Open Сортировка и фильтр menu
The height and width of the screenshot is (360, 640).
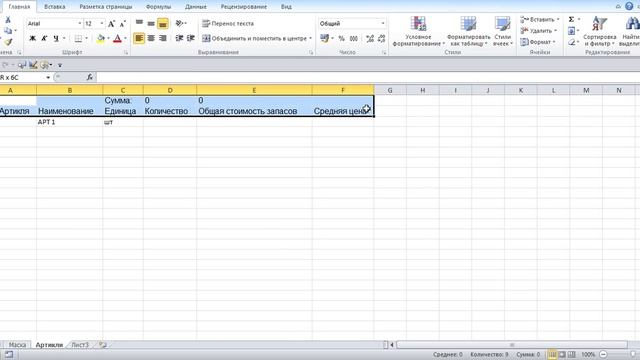pyautogui.click(x=600, y=31)
